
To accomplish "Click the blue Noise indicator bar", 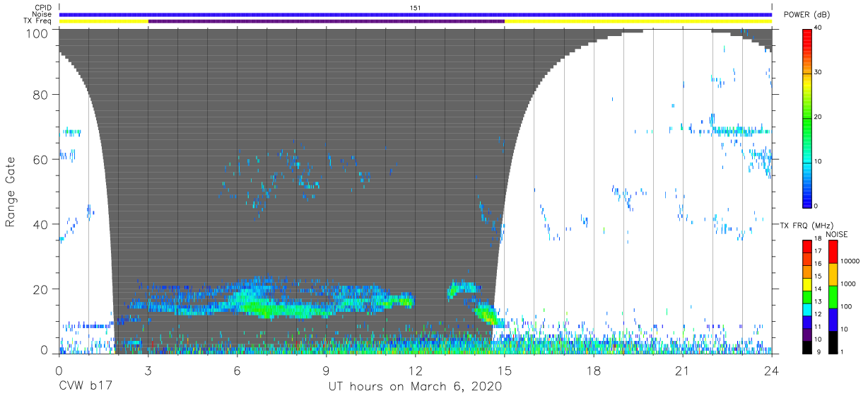I will [x=416, y=14].
